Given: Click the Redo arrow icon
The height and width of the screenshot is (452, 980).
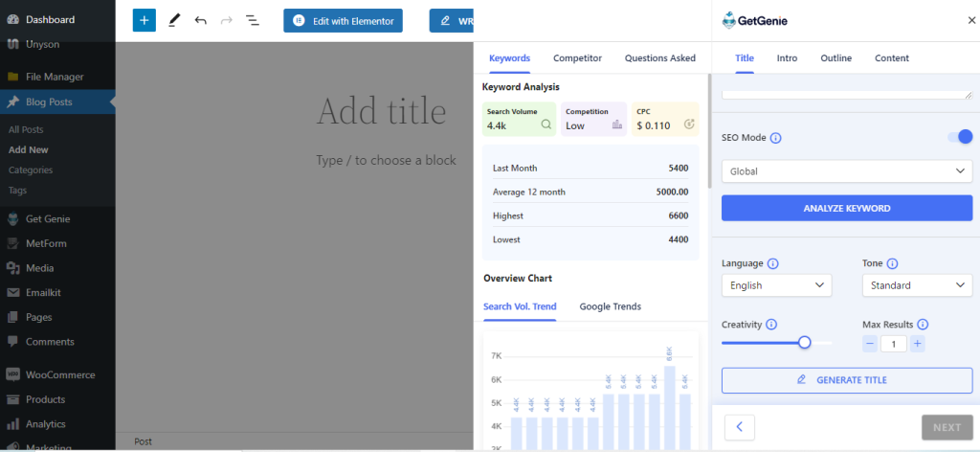Looking at the screenshot, I should (x=226, y=21).
